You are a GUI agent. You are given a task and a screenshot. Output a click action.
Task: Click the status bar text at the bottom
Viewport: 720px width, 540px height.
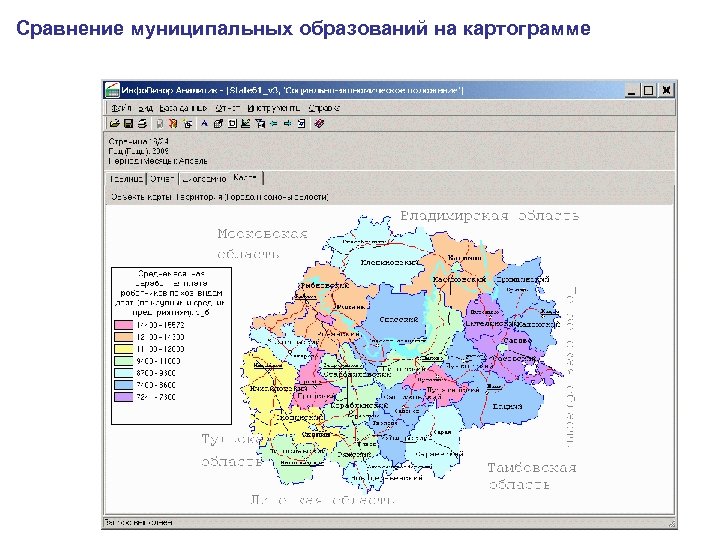(139, 522)
